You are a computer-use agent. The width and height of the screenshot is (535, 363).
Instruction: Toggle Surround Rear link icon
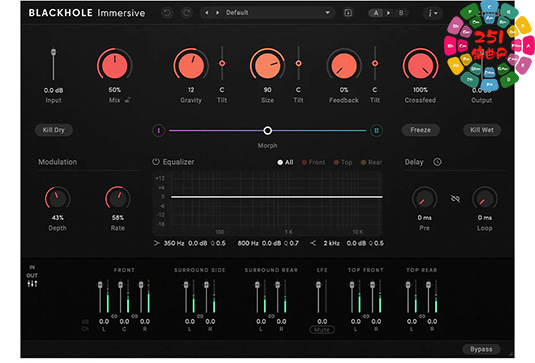point(271,317)
